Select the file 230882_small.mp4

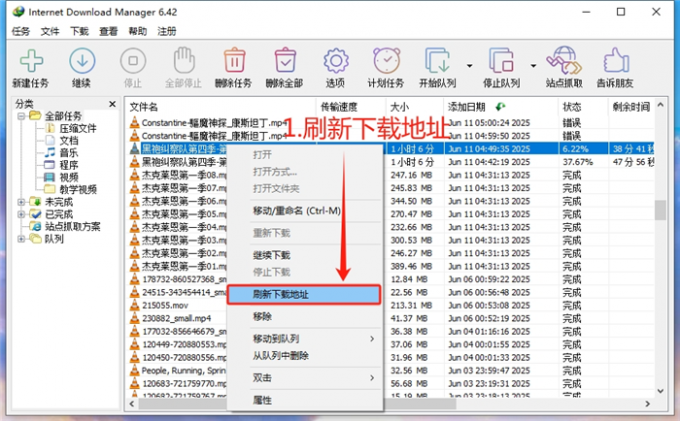177,318
